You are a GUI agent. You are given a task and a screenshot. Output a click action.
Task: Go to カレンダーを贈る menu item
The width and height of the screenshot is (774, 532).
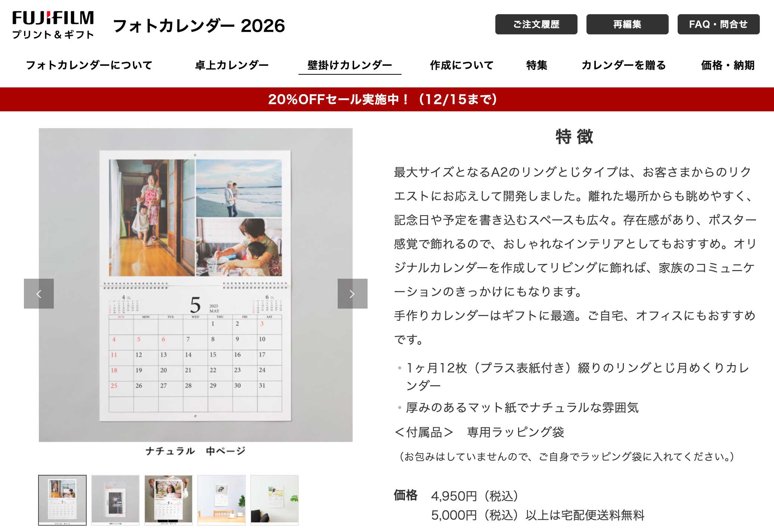tap(623, 65)
